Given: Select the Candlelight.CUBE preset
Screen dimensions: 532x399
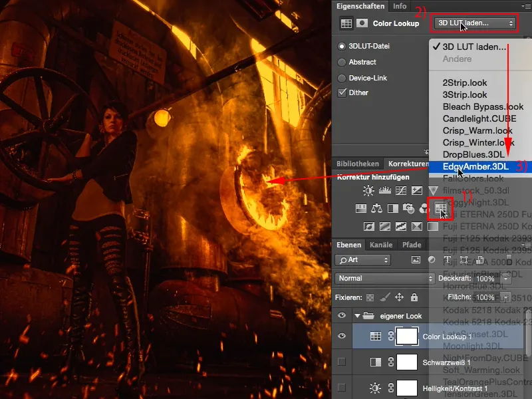Looking at the screenshot, I should click(479, 118).
